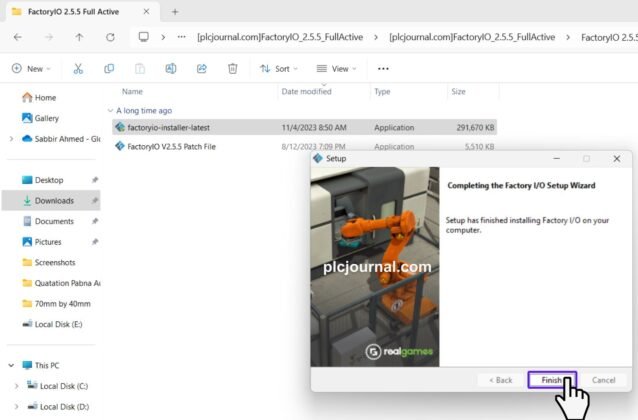Expand the Local Disk (C:) tree node

click(15, 386)
